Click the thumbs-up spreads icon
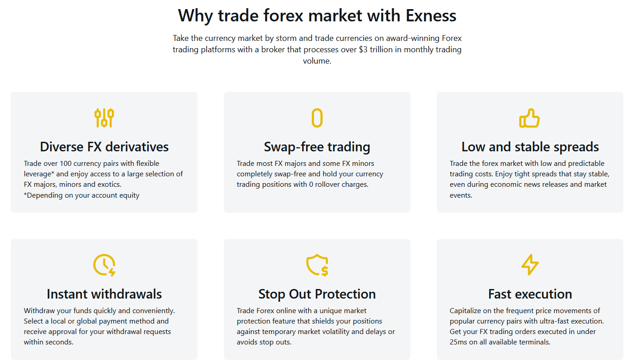The width and height of the screenshot is (627, 364). (530, 118)
